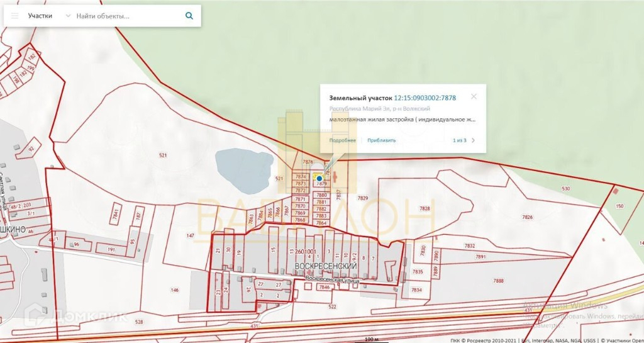The image size is (644, 343).
Task: Click the blue pond on the map
Action: point(243,171)
